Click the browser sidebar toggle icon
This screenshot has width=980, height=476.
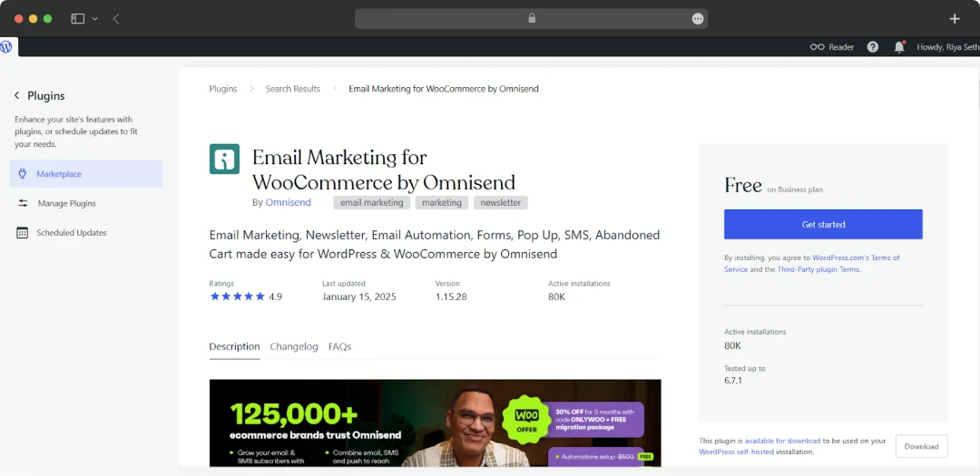77,19
